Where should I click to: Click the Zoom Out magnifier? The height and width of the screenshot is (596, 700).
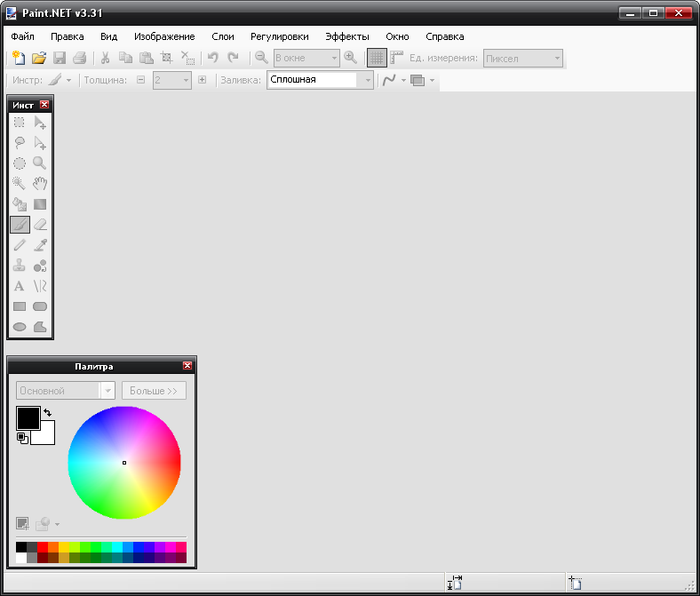click(261, 58)
